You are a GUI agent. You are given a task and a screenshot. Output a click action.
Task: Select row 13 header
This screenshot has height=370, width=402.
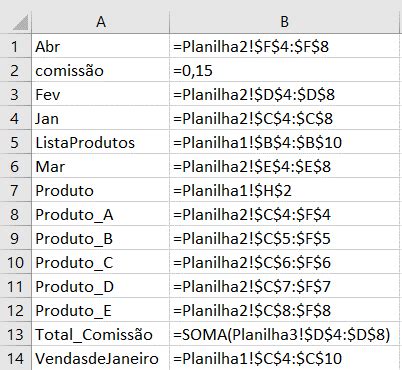point(15,334)
